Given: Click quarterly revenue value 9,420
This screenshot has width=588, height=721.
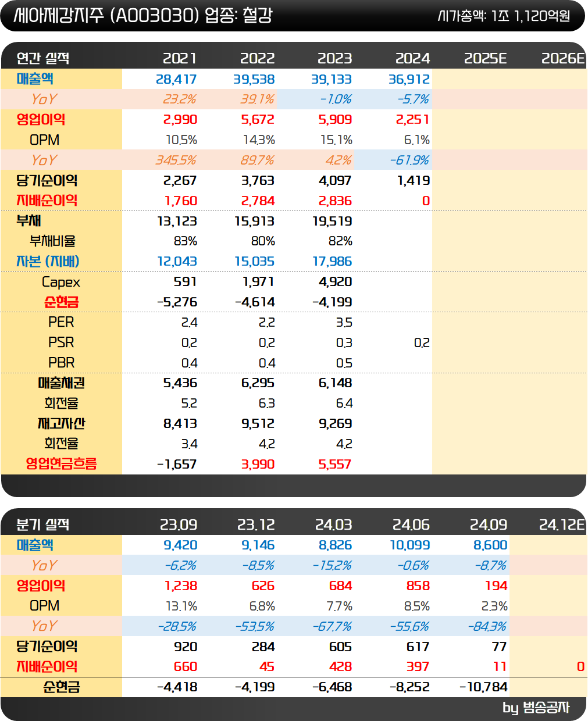Looking at the screenshot, I should pyautogui.click(x=180, y=545).
